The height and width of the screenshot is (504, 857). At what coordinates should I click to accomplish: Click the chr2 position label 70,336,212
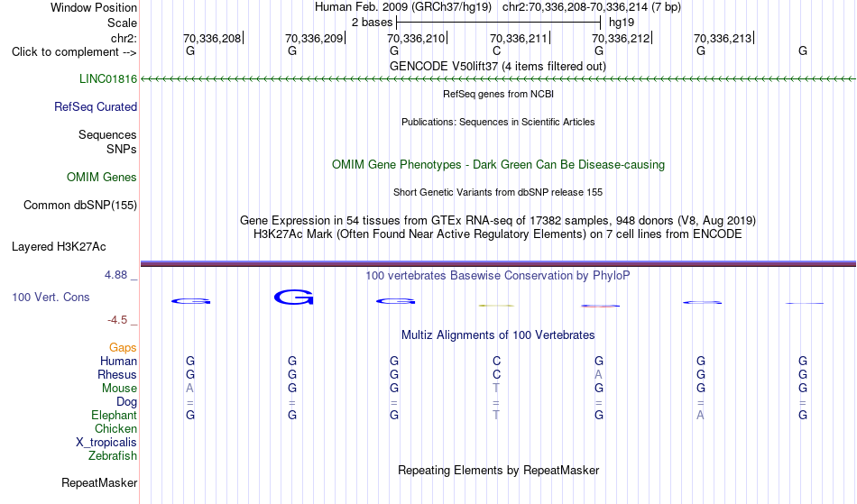pyautogui.click(x=621, y=38)
